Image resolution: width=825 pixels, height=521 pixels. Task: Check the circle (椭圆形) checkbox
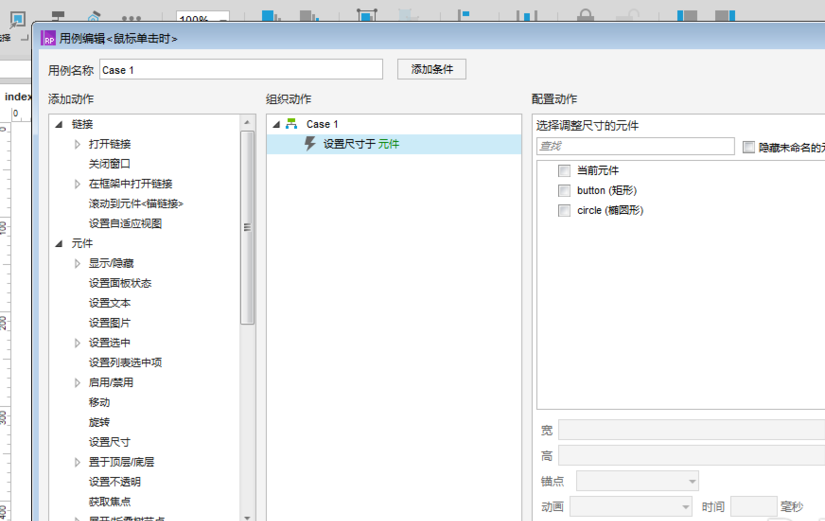point(564,211)
